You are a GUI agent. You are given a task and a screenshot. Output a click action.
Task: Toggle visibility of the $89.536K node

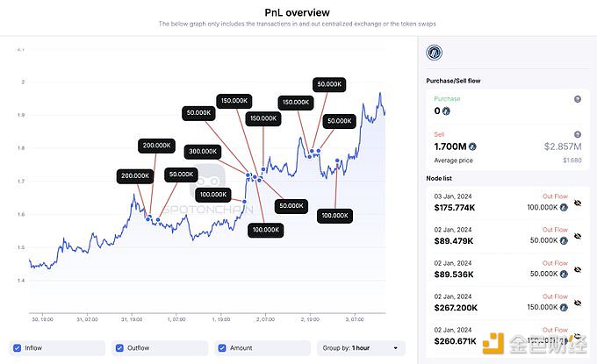[577, 268]
